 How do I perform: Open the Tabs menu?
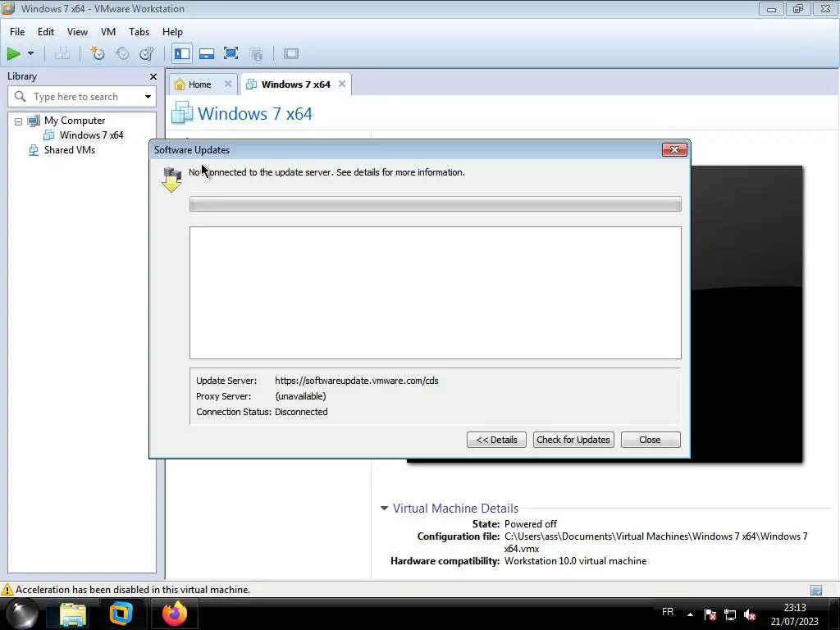click(x=139, y=32)
